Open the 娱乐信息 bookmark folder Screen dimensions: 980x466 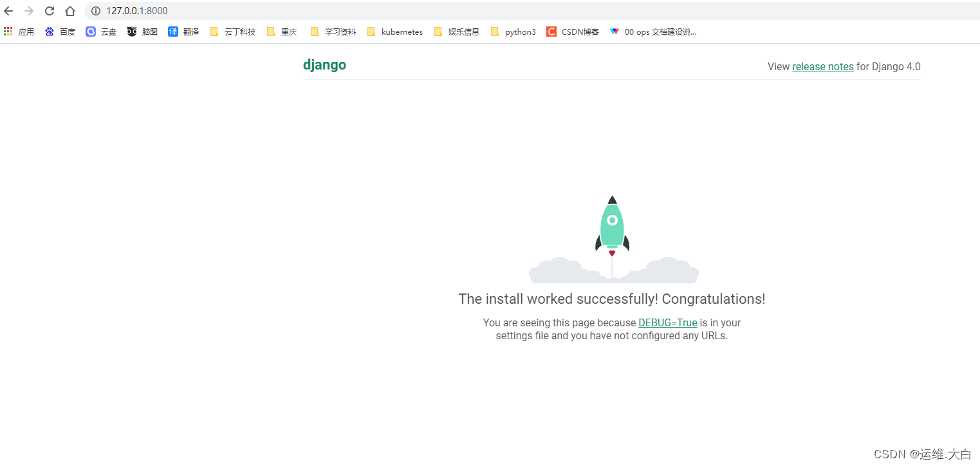point(457,32)
